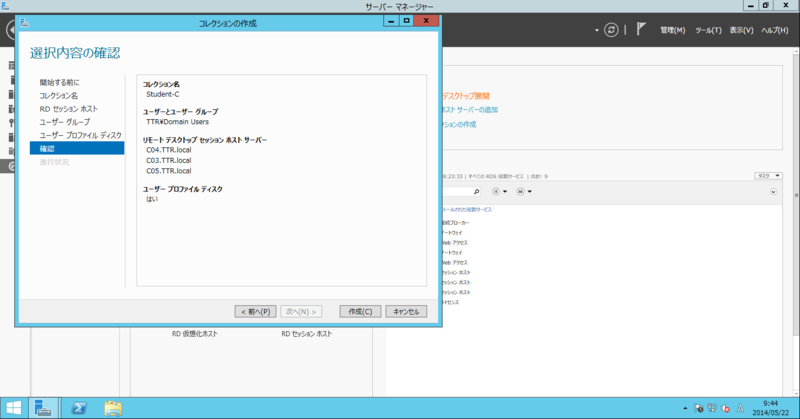
Task: Open the dropdown arrow left of refresh icon
Action: point(596,30)
